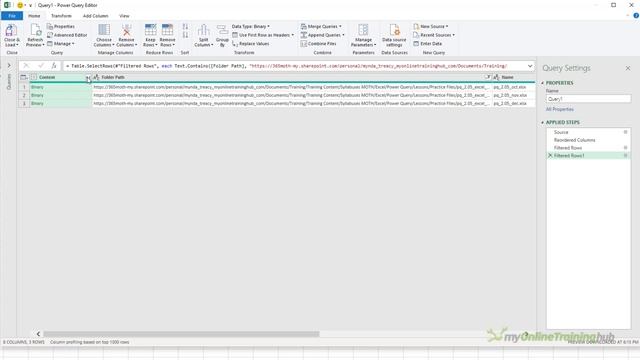Open query Properties in ribbon
Image resolution: width=640 pixels, height=360 pixels.
pos(61,26)
